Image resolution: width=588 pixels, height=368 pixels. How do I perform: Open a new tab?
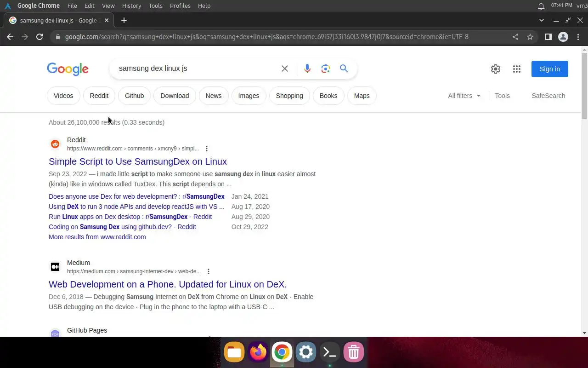pyautogui.click(x=124, y=20)
